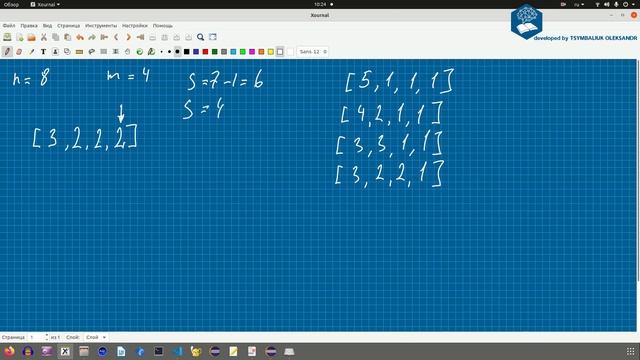Open the Вид menu

click(47, 26)
